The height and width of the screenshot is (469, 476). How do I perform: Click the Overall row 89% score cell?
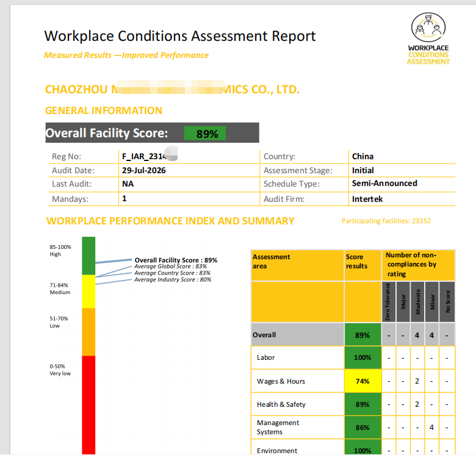pyautogui.click(x=362, y=335)
